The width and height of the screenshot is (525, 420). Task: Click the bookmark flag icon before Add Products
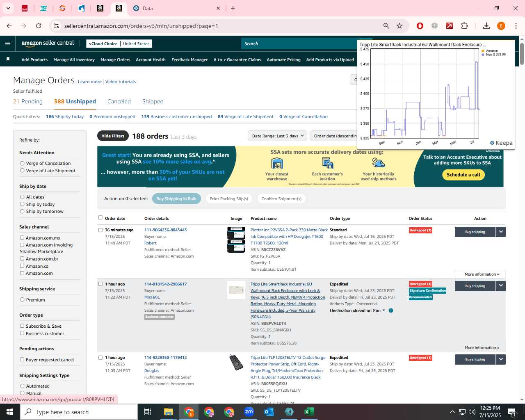8,59
